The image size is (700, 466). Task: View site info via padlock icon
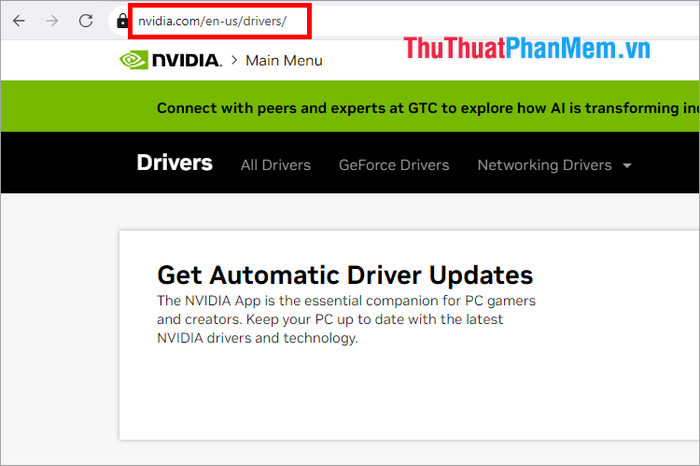pyautogui.click(x=122, y=20)
